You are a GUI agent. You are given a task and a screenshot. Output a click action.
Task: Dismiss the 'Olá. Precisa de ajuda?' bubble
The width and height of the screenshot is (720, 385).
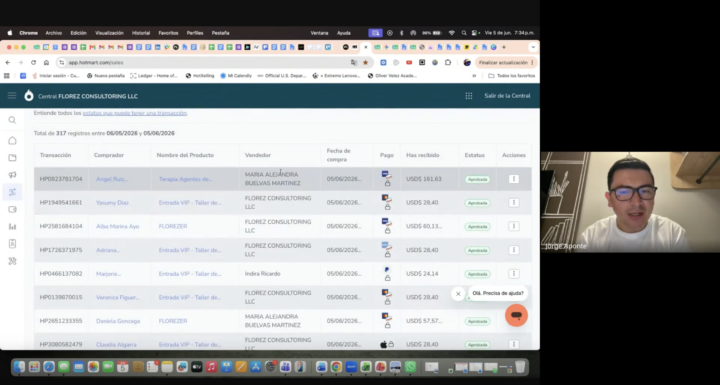[x=458, y=294]
